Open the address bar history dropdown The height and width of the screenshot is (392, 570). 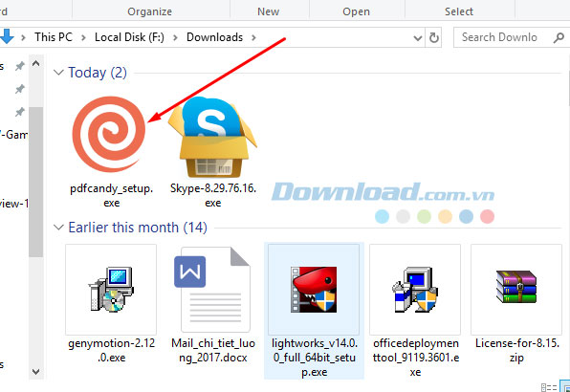(418, 38)
